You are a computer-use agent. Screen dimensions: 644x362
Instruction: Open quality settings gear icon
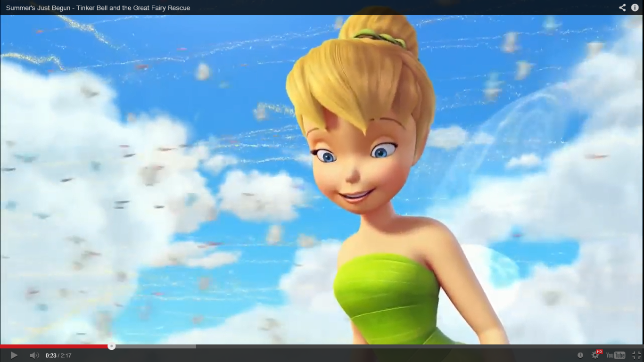coord(595,355)
